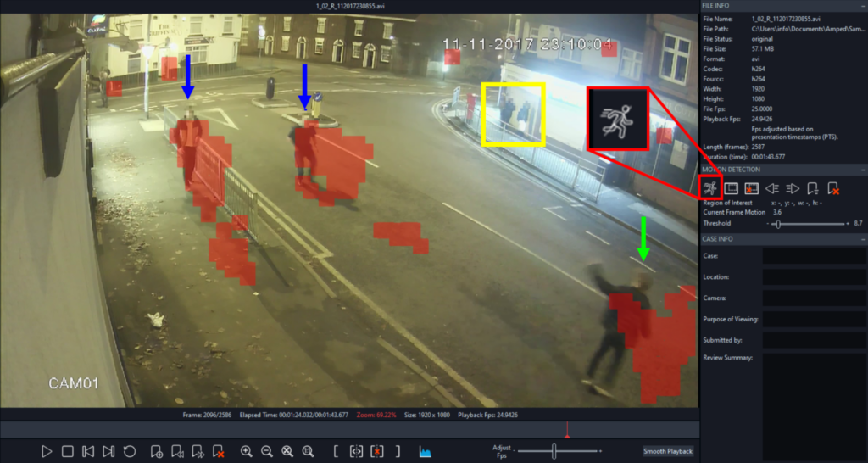Screen dimensions: 868x463
Task: Click the Threshold value 8.7
Action: coord(858,224)
